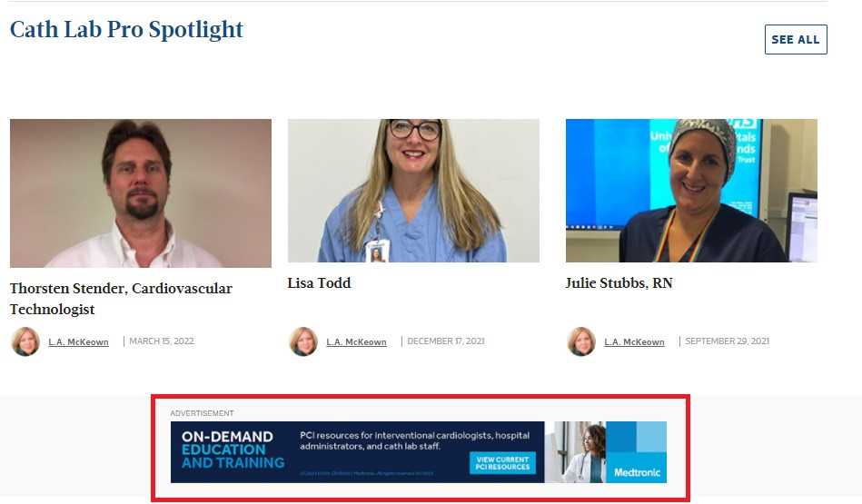Click View Current PCI Resources ad button
Viewport: 862px width, 504px height.
pos(502,463)
